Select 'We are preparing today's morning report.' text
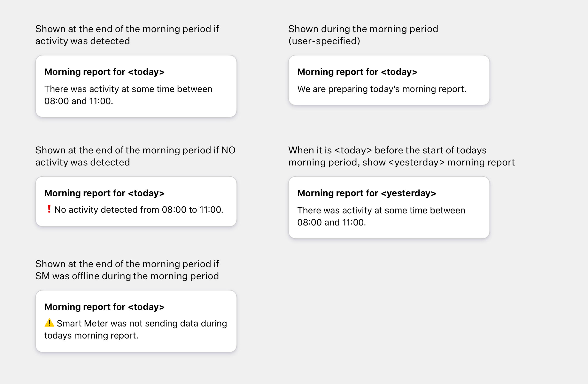The width and height of the screenshot is (588, 384). coord(382,89)
